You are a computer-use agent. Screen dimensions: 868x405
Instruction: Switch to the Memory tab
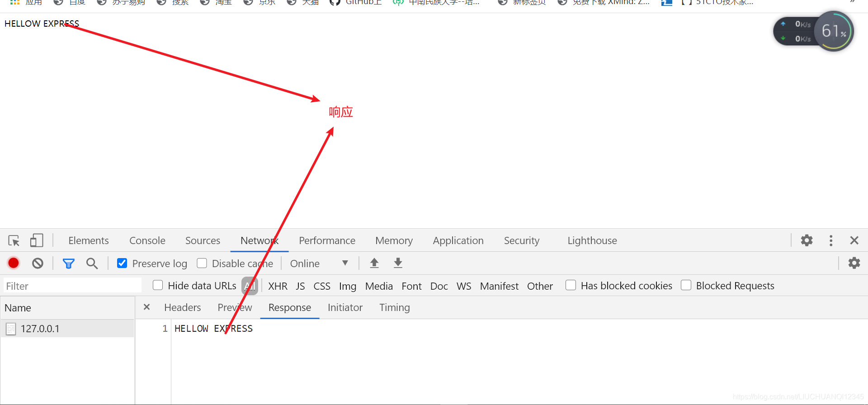[394, 240]
